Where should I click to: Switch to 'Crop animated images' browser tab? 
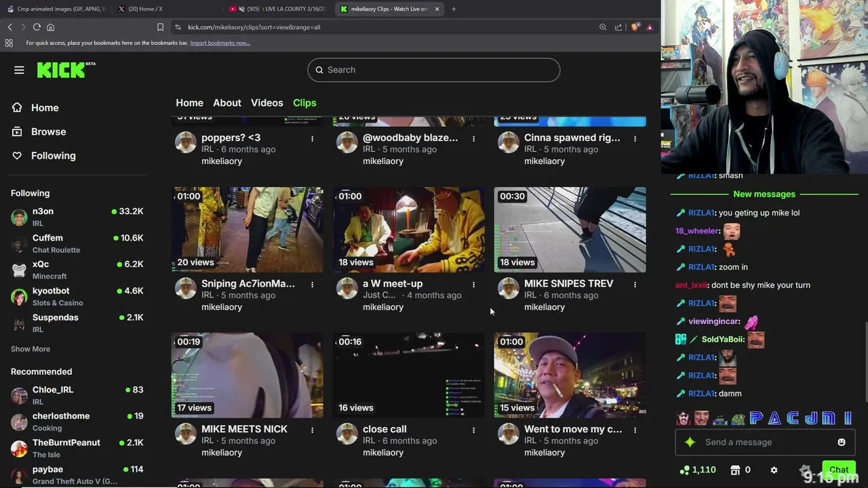point(56,9)
